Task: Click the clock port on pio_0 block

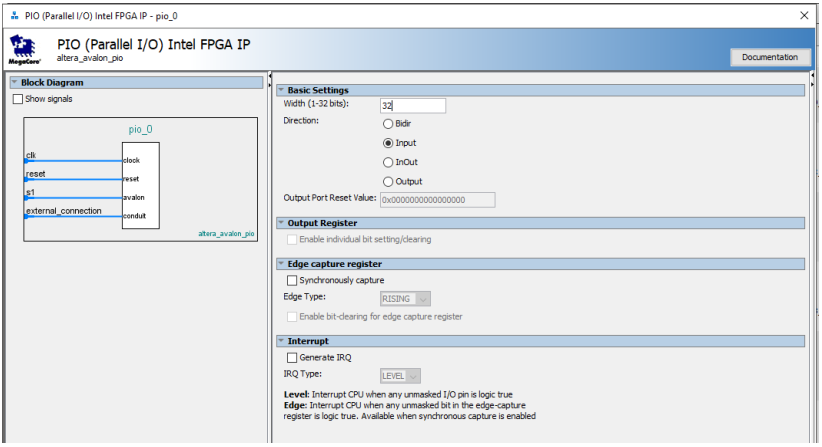Action: click(x=132, y=160)
